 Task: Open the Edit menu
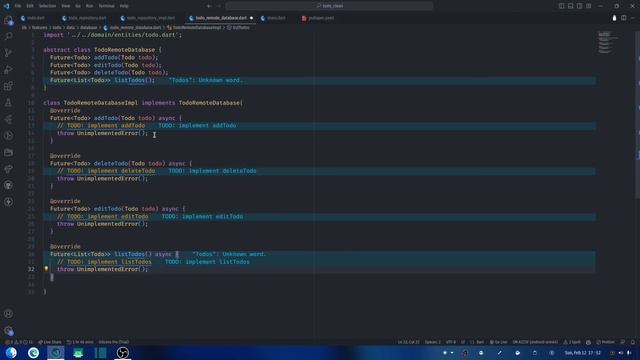click(x=30, y=6)
